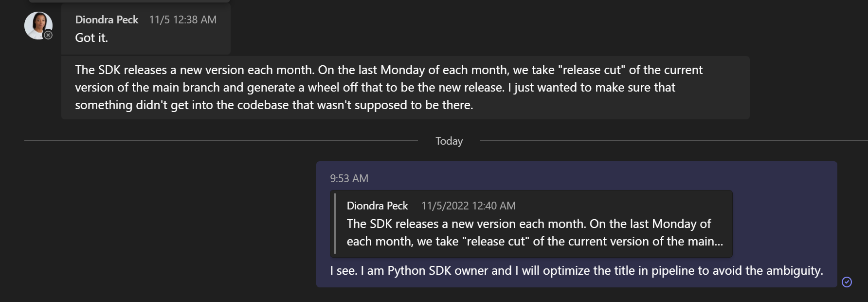Click the divider line right of 'Today'
This screenshot has width=868, height=302.
(x=671, y=140)
